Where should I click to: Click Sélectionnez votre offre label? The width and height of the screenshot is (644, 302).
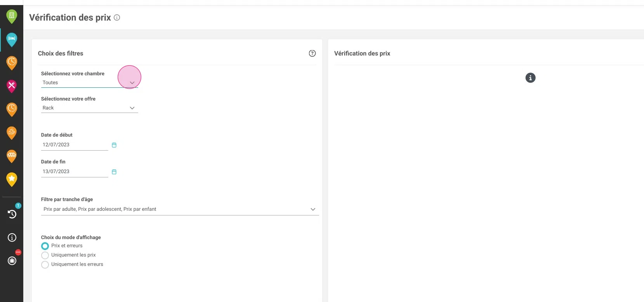68,99
